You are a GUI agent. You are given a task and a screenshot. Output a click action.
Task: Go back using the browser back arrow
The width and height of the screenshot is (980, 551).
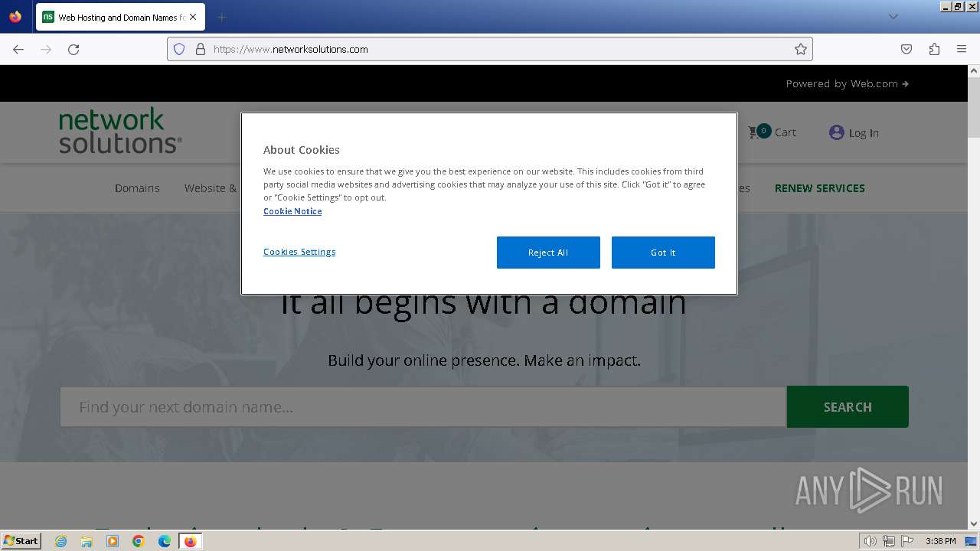18,49
